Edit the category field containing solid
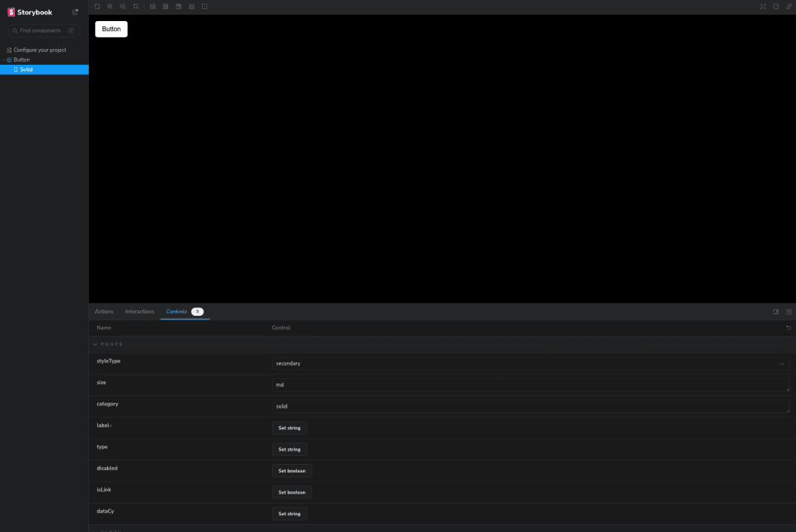 point(531,406)
